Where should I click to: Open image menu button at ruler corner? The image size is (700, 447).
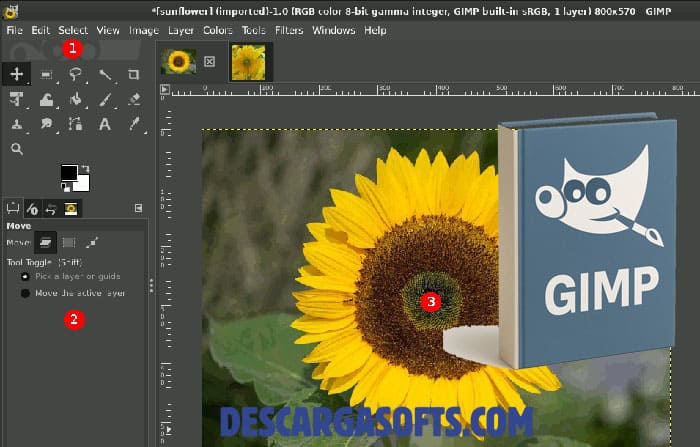point(165,89)
